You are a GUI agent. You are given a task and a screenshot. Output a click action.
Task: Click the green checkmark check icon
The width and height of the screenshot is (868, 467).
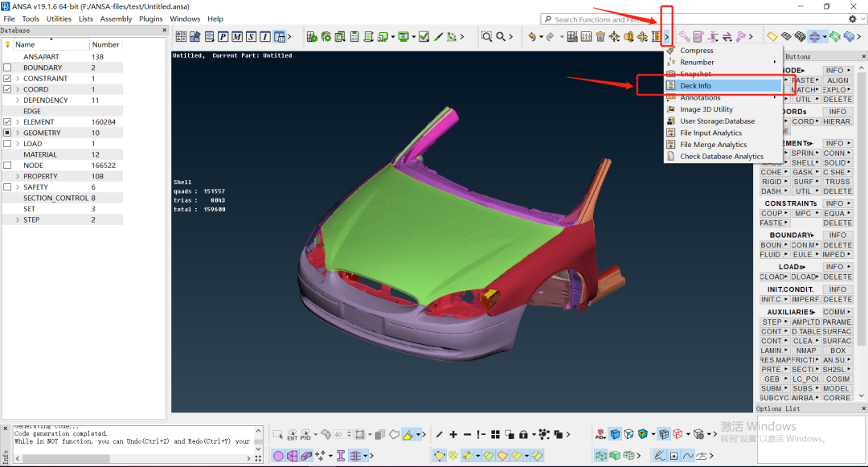click(x=424, y=36)
